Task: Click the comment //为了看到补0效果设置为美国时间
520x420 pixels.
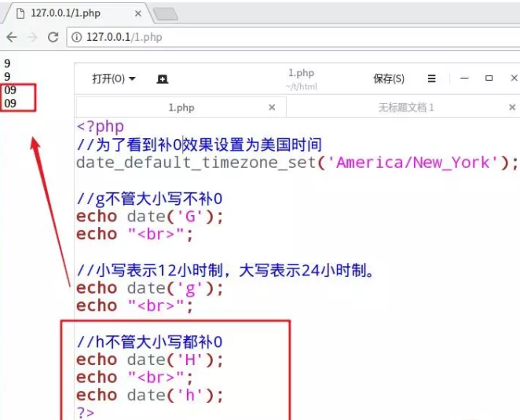Action: [200, 145]
